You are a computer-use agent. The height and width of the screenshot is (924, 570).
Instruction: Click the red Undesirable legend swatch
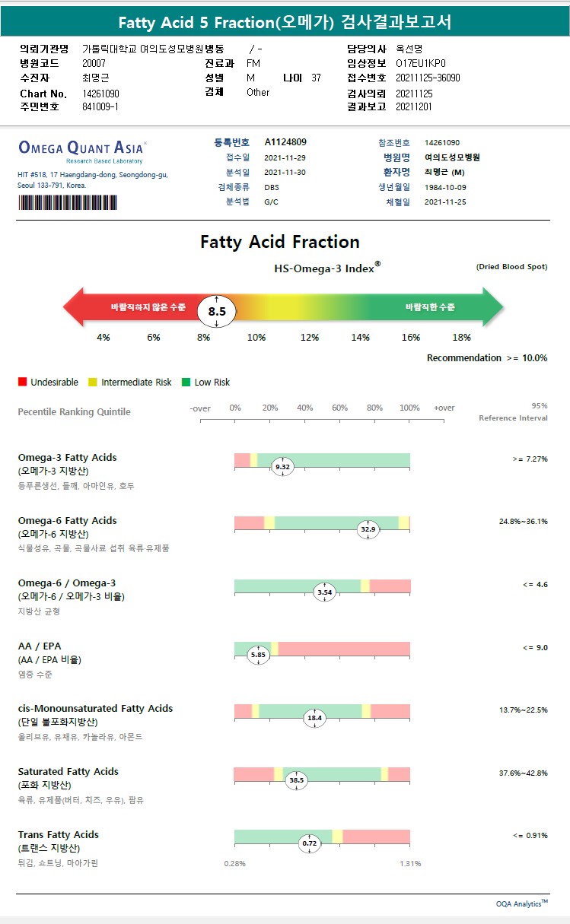(x=23, y=382)
